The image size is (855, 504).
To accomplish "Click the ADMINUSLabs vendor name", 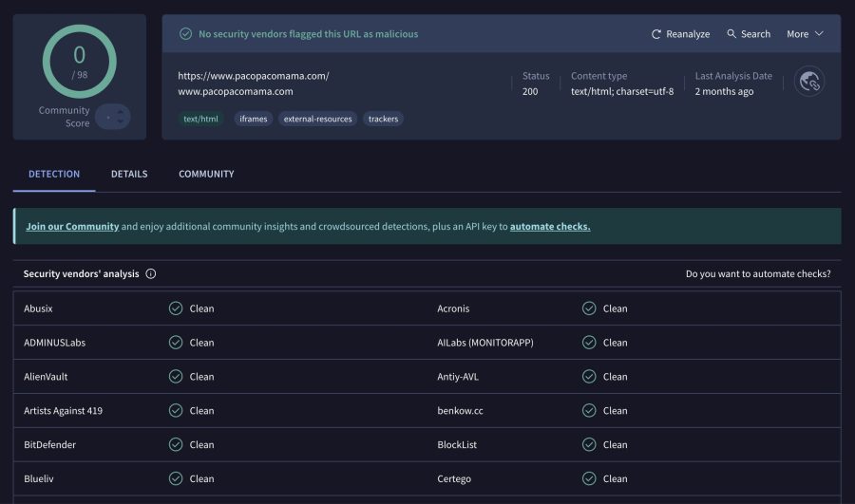I will pos(54,343).
